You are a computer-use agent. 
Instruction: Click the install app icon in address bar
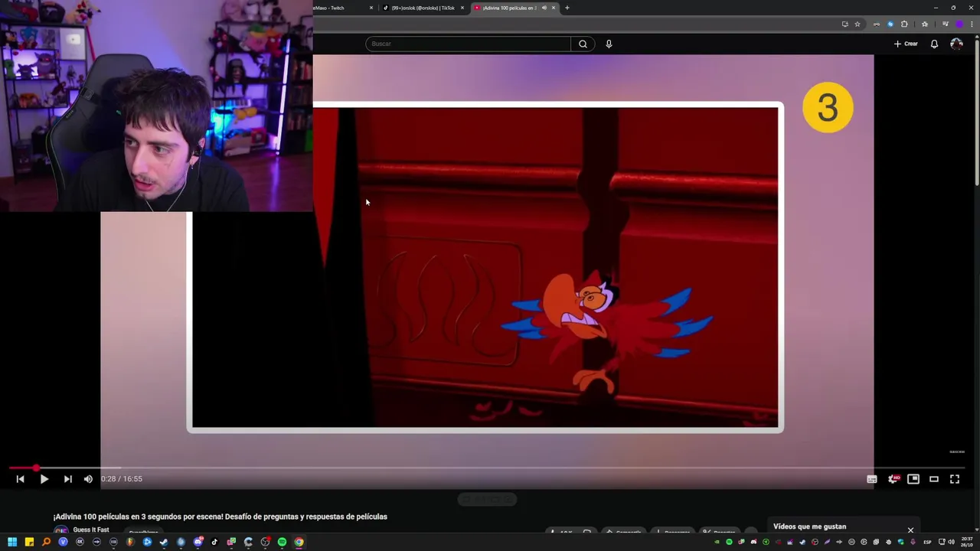[845, 24]
